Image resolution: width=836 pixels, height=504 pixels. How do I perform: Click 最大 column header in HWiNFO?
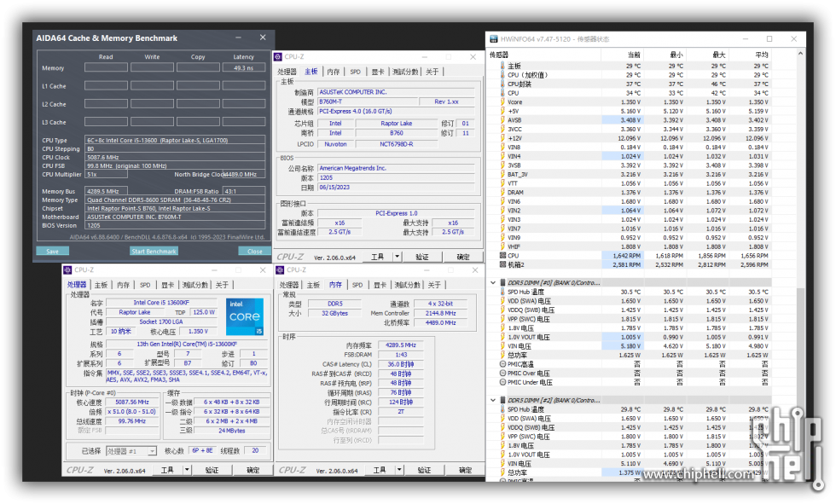pyautogui.click(x=707, y=55)
